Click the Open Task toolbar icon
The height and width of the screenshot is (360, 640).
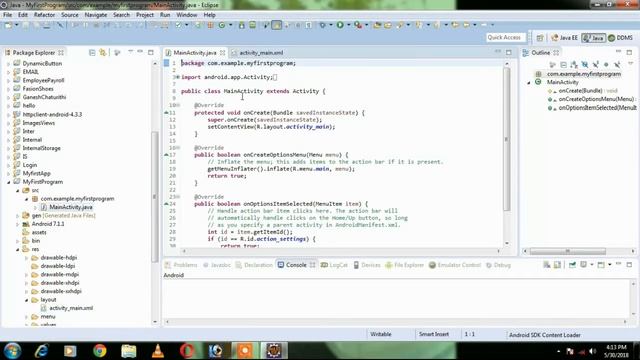click(x=387, y=25)
